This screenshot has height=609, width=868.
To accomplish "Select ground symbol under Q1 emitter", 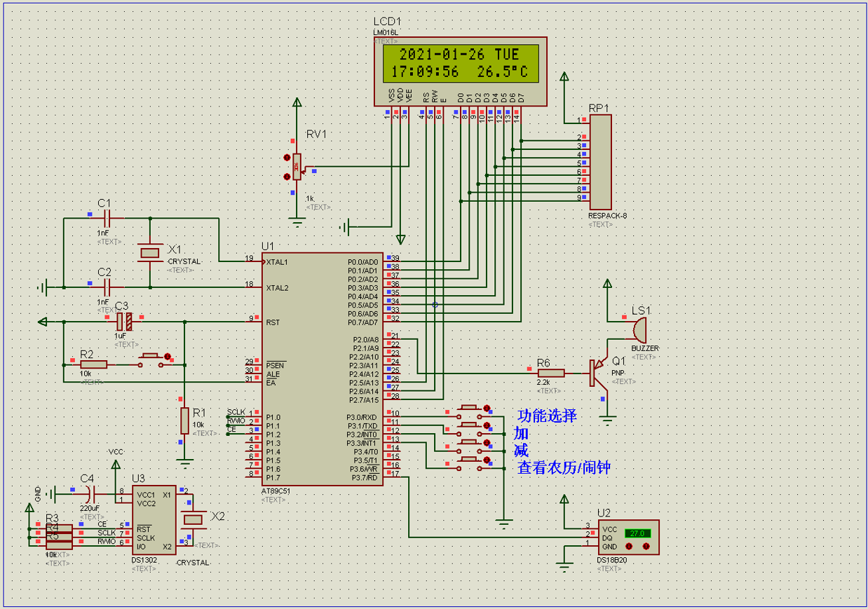I will point(607,420).
